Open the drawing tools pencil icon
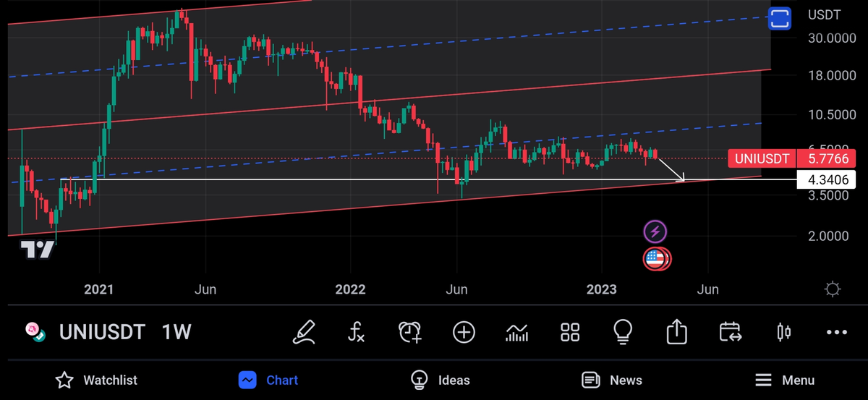868x400 pixels. click(305, 332)
